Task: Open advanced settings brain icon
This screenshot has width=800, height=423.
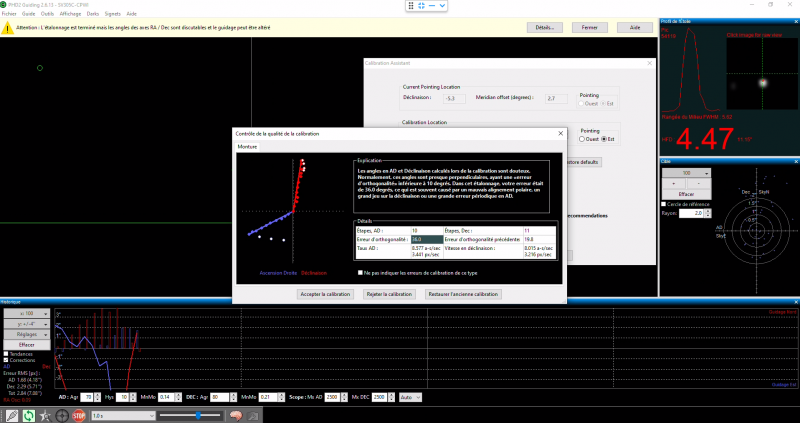Action: (x=235, y=416)
